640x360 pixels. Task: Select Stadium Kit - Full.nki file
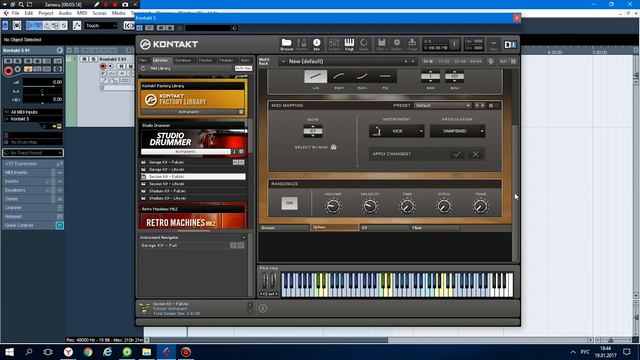(193, 191)
